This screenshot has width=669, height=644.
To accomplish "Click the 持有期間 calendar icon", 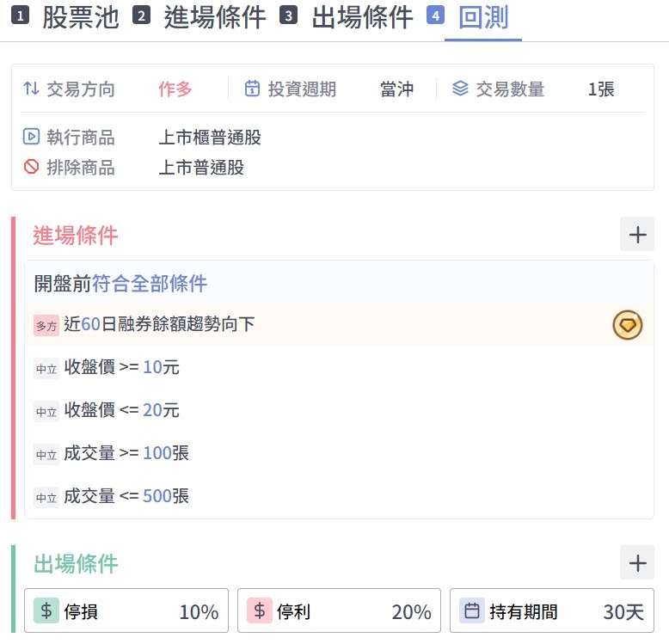I will click(472, 611).
